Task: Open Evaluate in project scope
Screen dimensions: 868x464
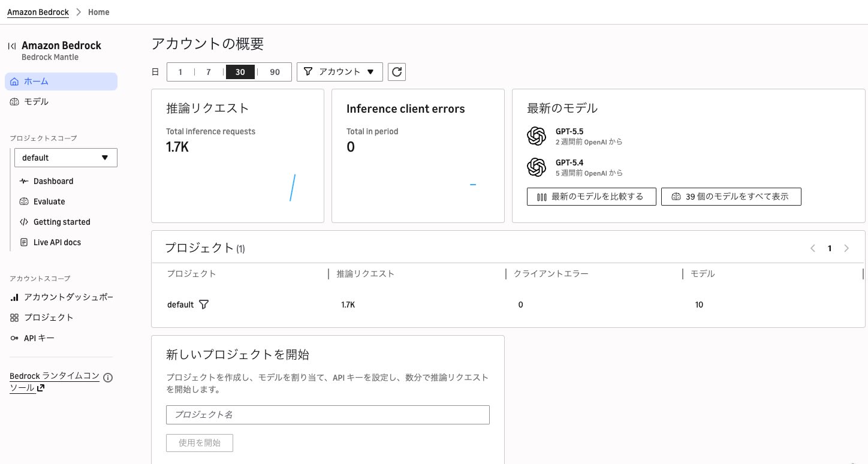Action: (49, 201)
